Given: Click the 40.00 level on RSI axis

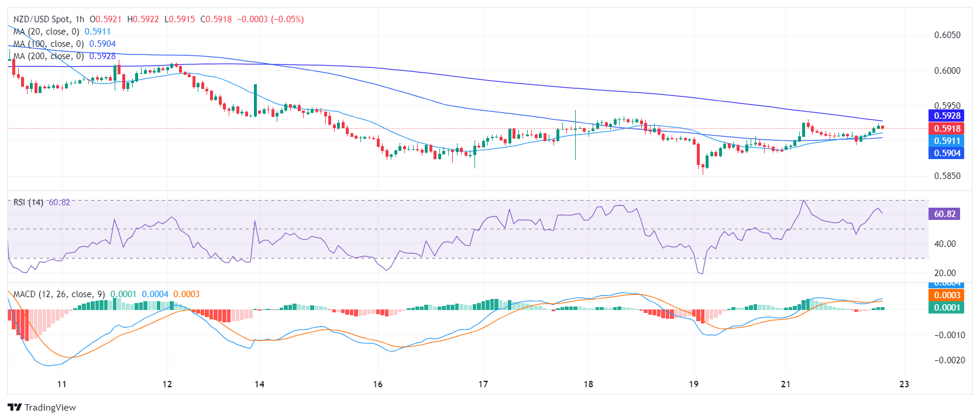Looking at the screenshot, I should (945, 244).
